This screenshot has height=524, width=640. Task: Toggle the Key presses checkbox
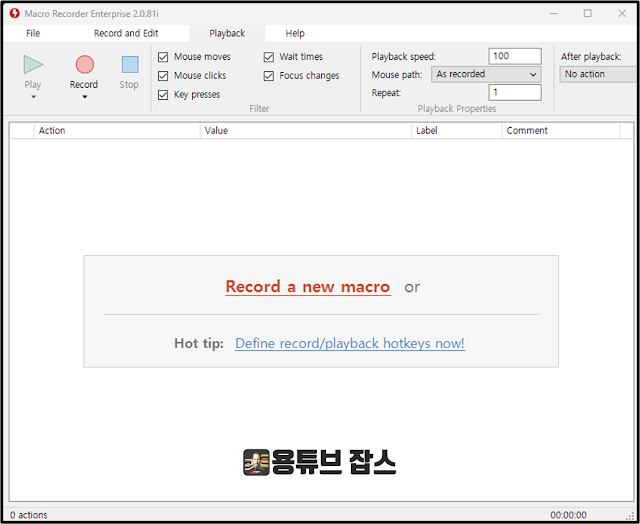pyautogui.click(x=163, y=95)
